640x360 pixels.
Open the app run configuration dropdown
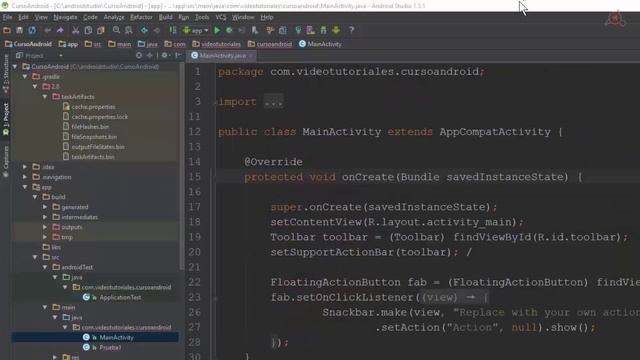pos(196,30)
